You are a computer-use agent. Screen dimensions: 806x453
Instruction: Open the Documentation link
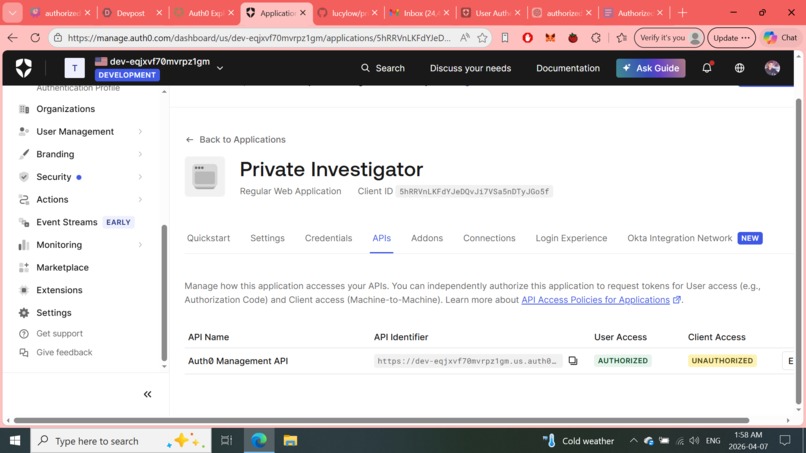[568, 68]
